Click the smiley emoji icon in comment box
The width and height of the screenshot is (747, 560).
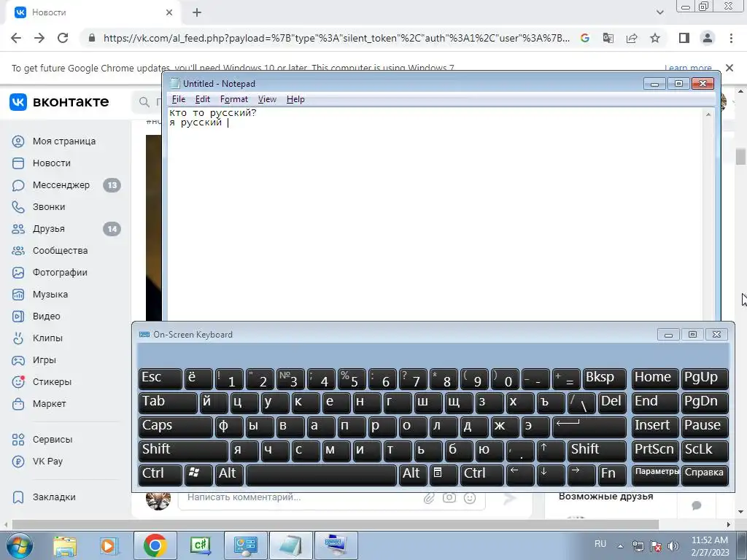click(470, 498)
